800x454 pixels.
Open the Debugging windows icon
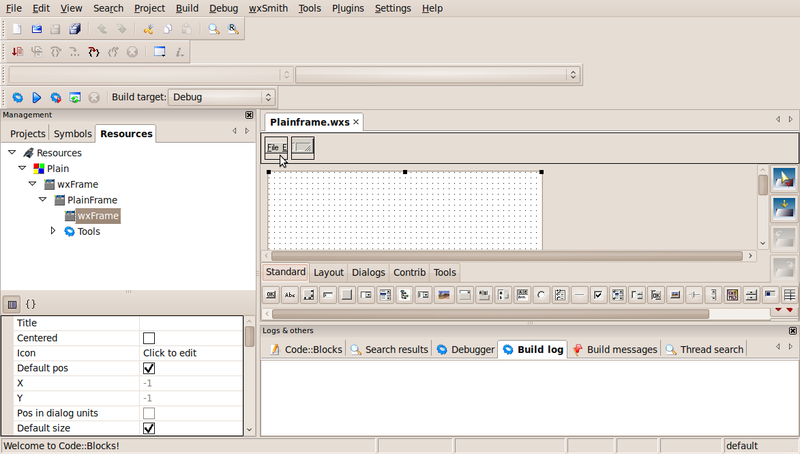click(160, 52)
